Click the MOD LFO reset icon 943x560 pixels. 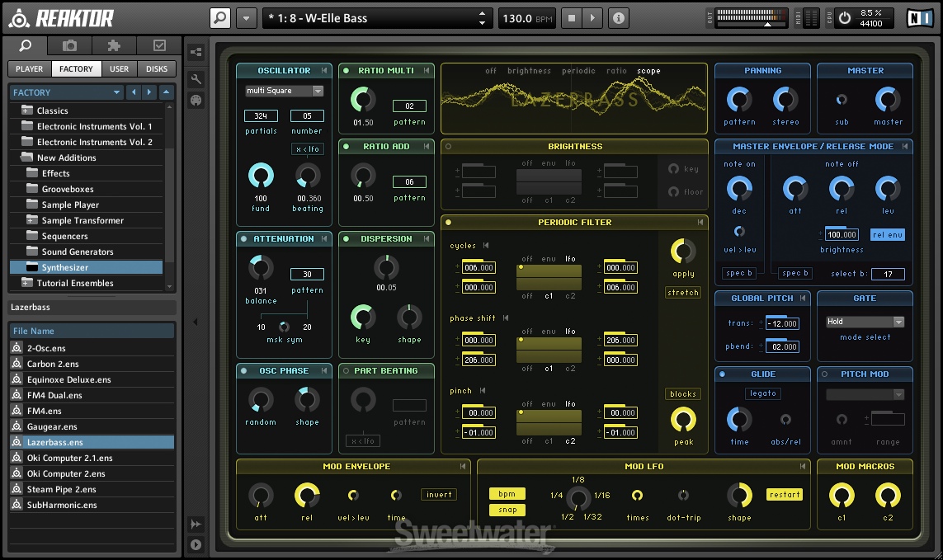tap(802, 466)
